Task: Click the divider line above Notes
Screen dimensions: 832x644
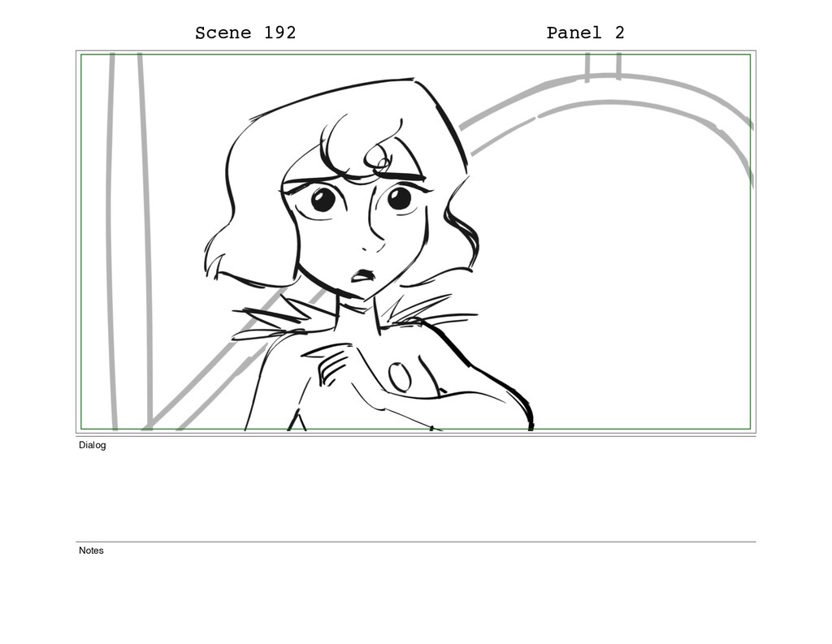Action: pos(416,542)
